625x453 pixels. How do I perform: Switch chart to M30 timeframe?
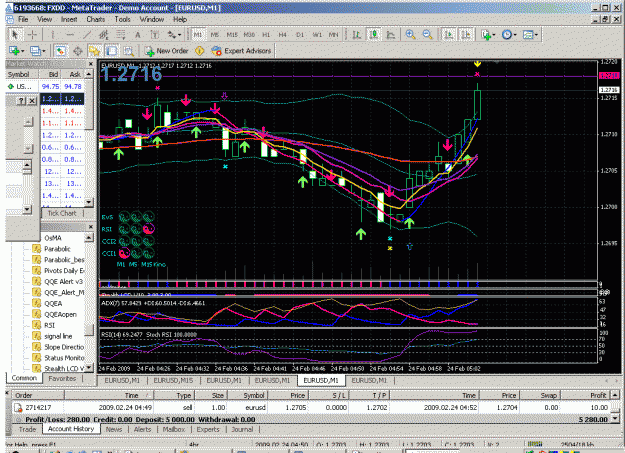[x=249, y=35]
